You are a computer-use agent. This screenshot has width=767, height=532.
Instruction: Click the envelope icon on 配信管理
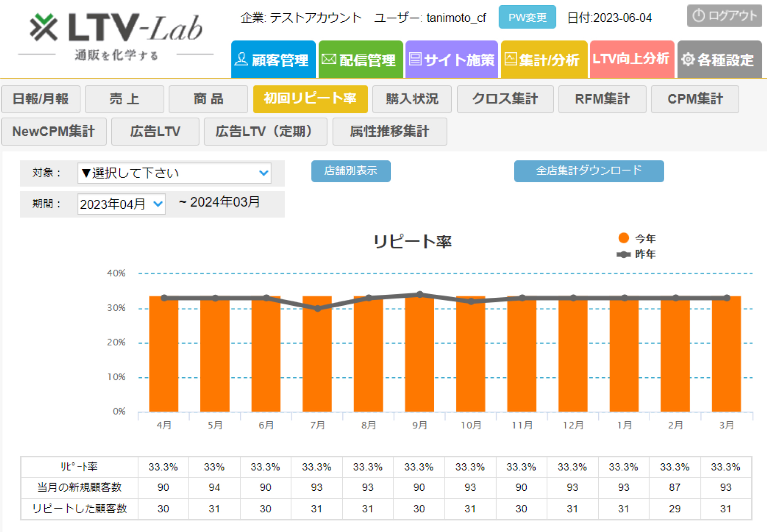point(329,60)
